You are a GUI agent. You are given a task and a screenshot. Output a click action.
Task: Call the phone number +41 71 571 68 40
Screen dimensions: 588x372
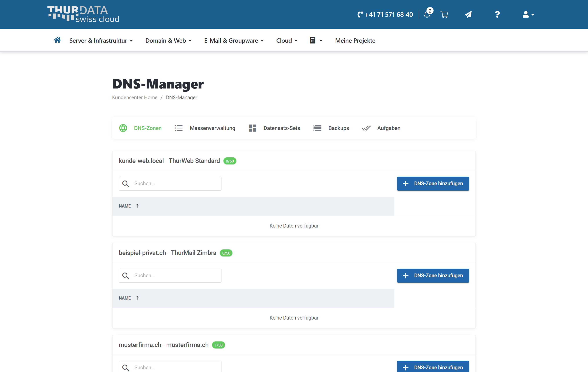click(x=385, y=15)
